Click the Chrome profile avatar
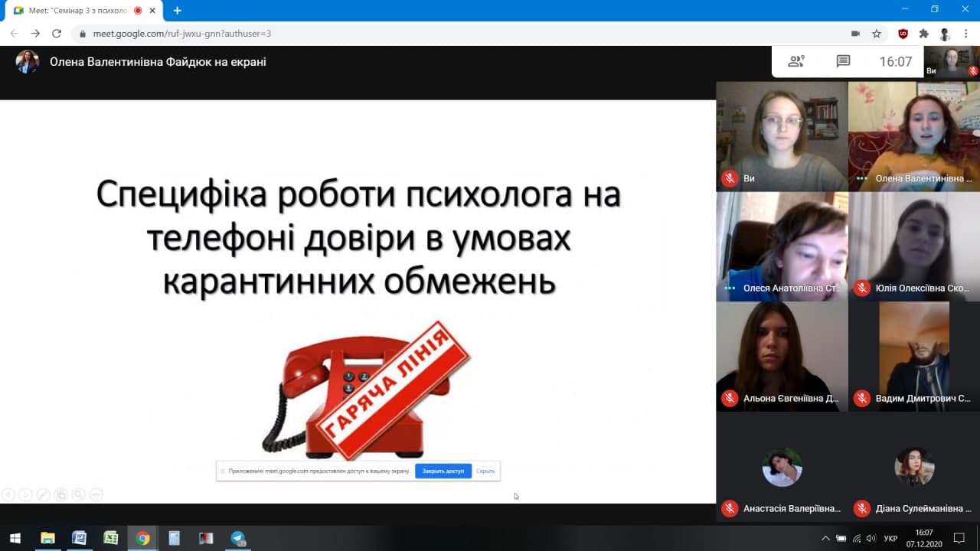 pos(945,34)
